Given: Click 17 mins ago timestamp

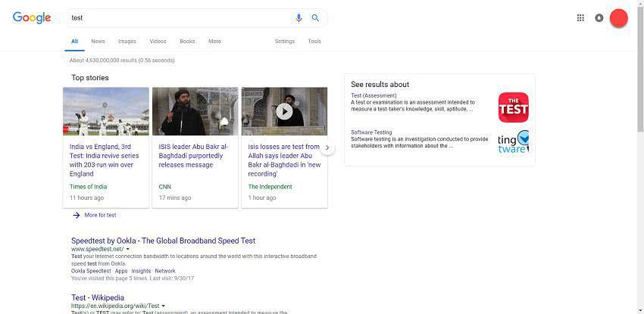Looking at the screenshot, I should click(x=175, y=198).
